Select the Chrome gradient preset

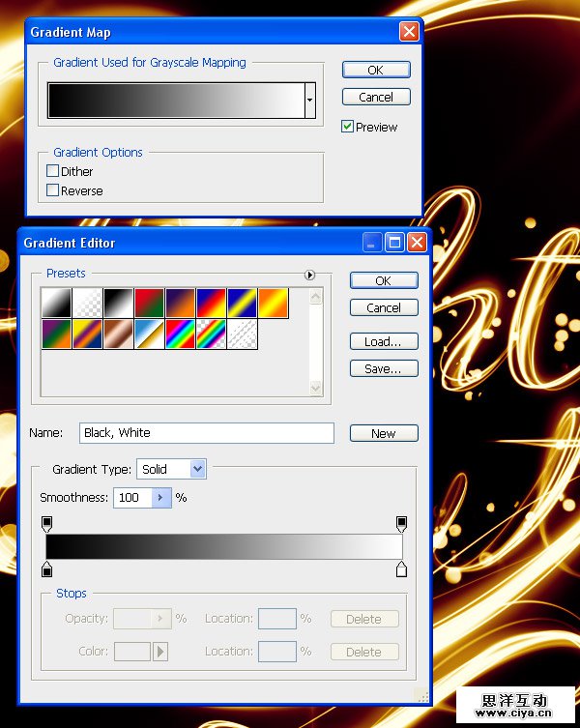[x=148, y=335]
